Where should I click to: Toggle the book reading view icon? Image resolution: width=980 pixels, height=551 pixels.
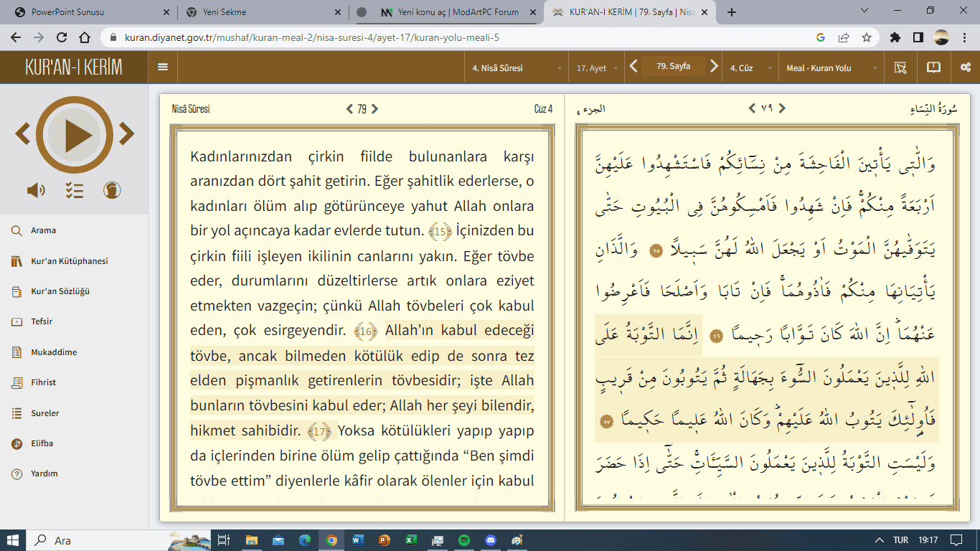(x=933, y=67)
